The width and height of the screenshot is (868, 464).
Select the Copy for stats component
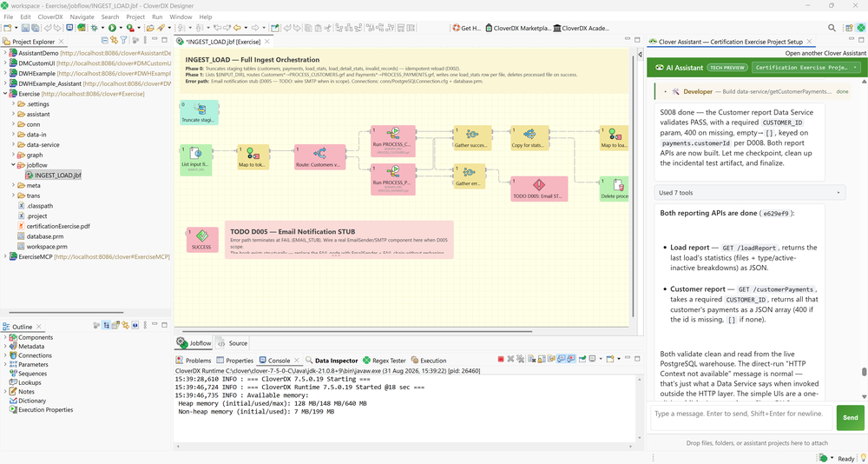tap(529, 138)
